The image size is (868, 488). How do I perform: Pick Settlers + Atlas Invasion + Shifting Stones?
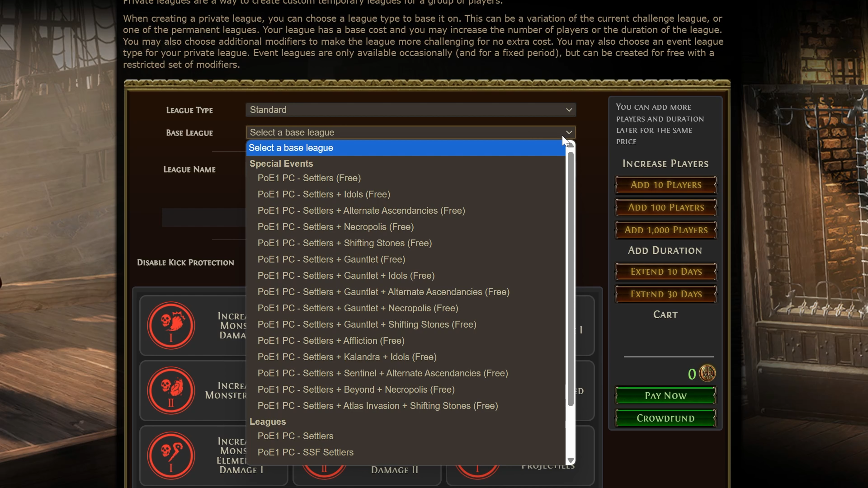377,406
